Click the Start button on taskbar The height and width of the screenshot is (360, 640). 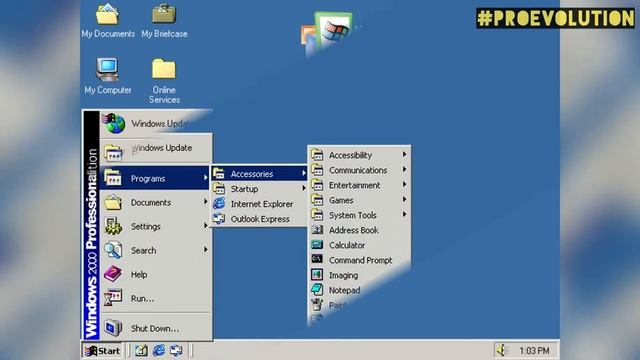pyautogui.click(x=102, y=351)
